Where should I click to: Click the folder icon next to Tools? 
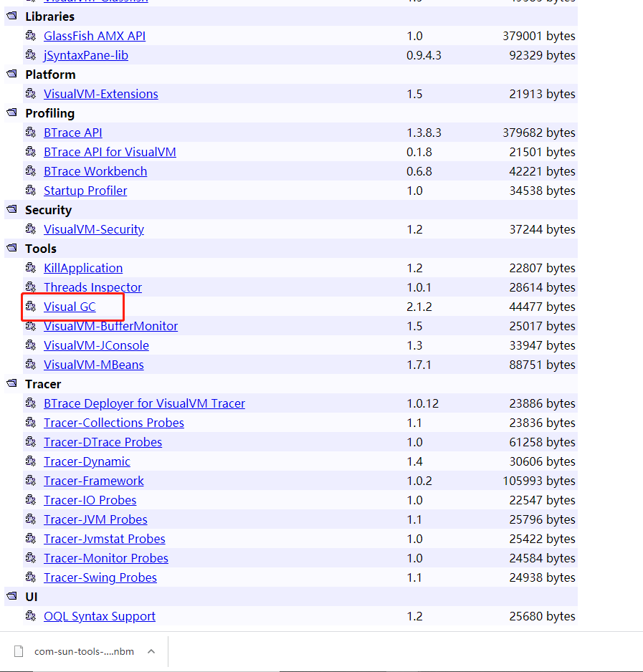pyautogui.click(x=12, y=248)
